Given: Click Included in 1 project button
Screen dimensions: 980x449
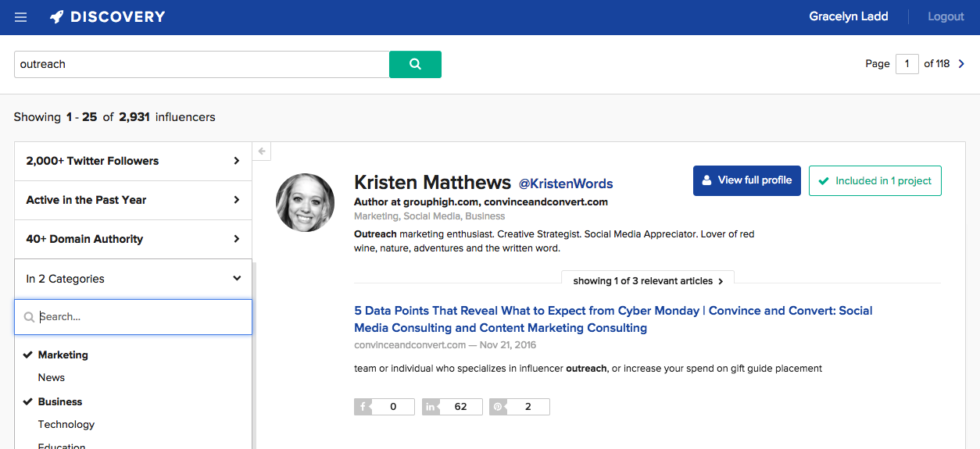Looking at the screenshot, I should click(875, 180).
